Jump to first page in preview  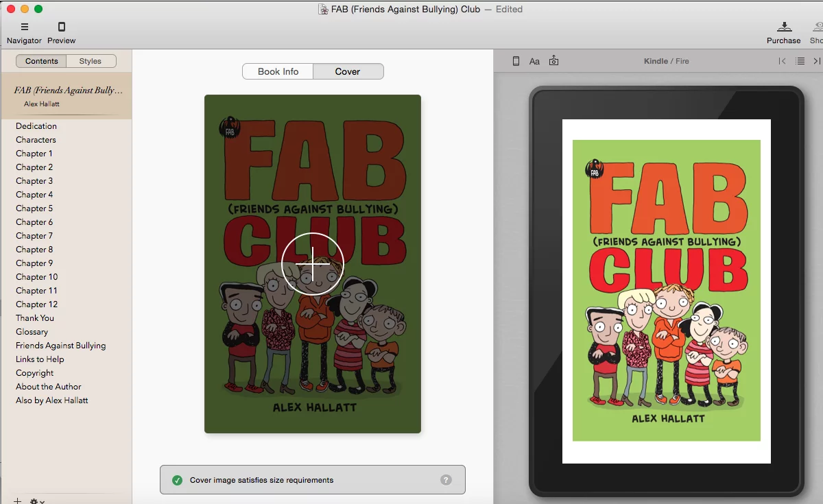[x=782, y=61]
